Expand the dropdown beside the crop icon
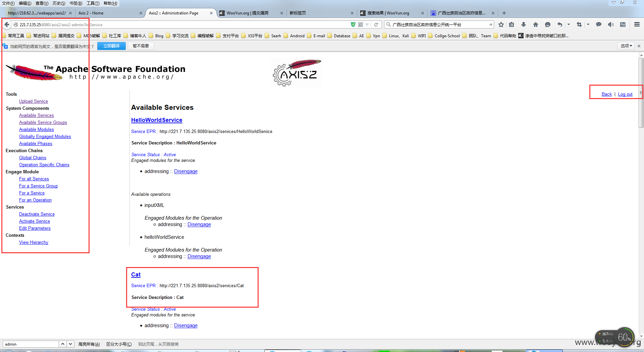 (x=588, y=25)
